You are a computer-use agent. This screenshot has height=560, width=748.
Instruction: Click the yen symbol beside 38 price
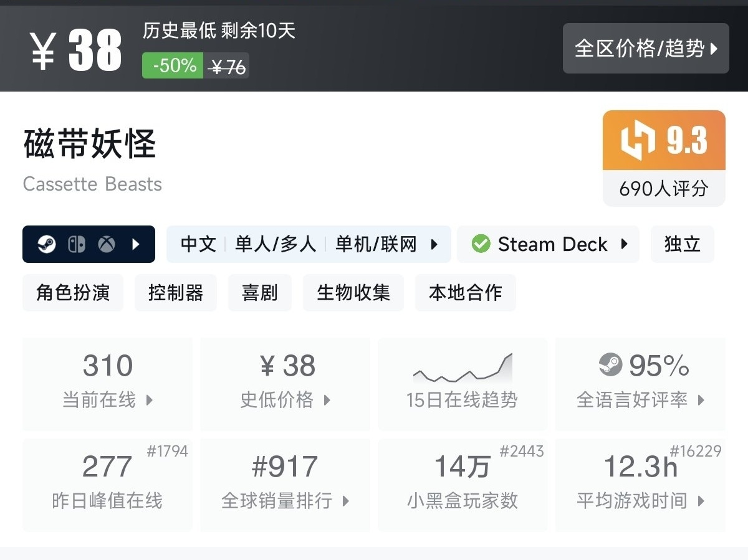click(x=43, y=51)
